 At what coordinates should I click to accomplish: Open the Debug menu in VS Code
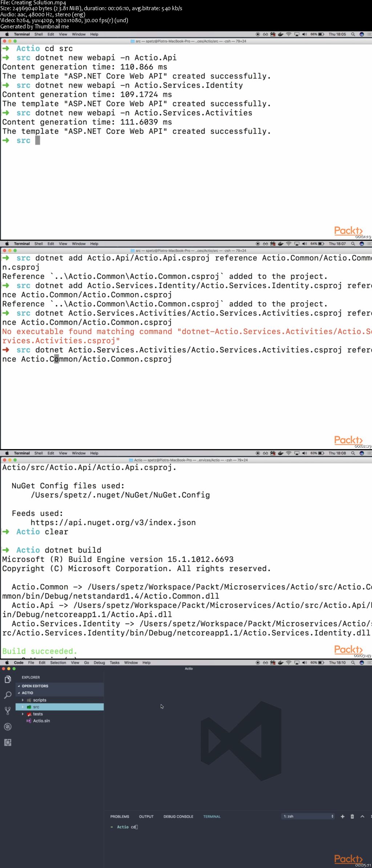99,663
